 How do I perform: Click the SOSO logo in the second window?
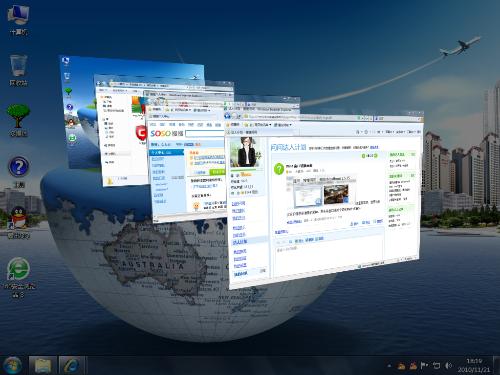coord(167,134)
